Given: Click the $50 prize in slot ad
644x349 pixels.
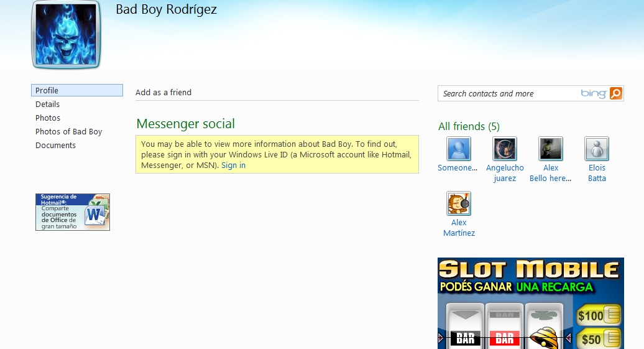Looking at the screenshot, I should click(599, 340).
